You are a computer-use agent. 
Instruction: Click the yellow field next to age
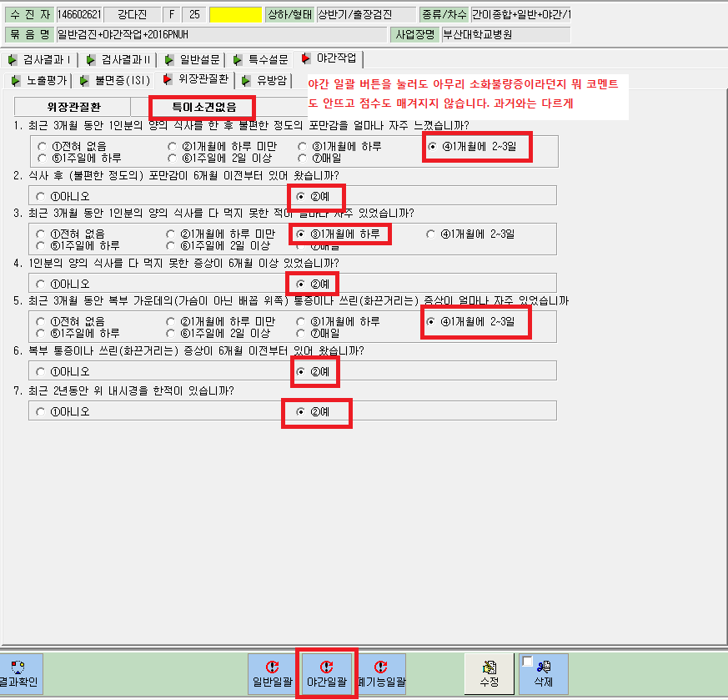(x=235, y=15)
